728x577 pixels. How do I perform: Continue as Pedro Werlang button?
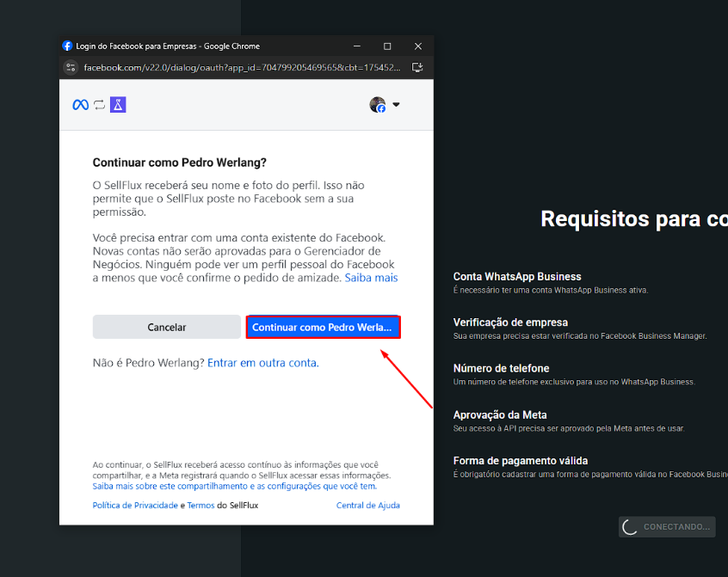tap(324, 327)
